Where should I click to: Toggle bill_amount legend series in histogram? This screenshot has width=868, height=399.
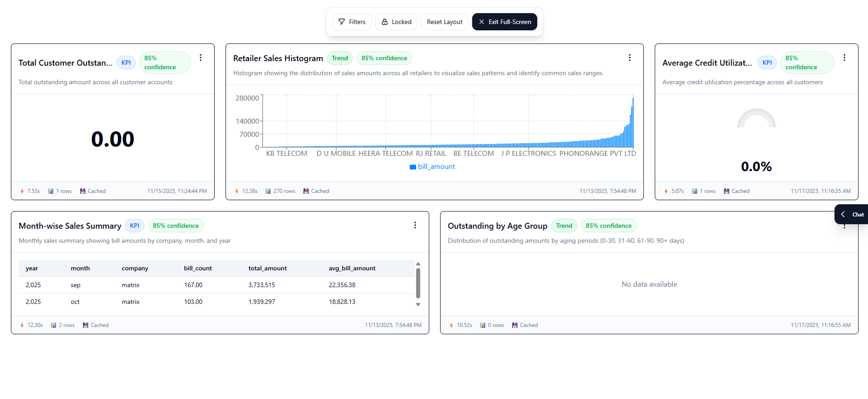pos(432,167)
